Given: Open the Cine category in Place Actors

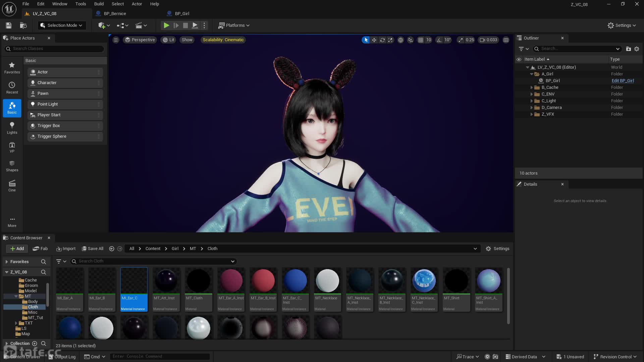Looking at the screenshot, I should click(x=12, y=186).
